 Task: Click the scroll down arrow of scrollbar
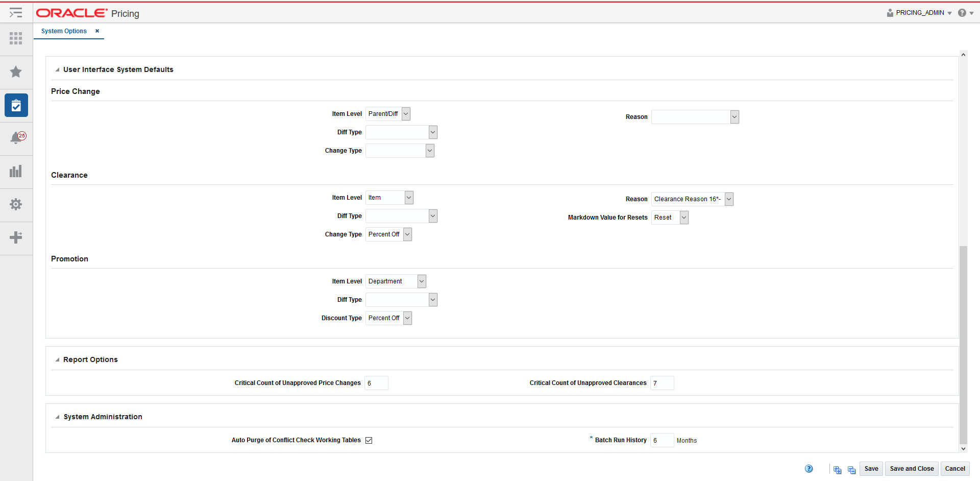click(963, 449)
